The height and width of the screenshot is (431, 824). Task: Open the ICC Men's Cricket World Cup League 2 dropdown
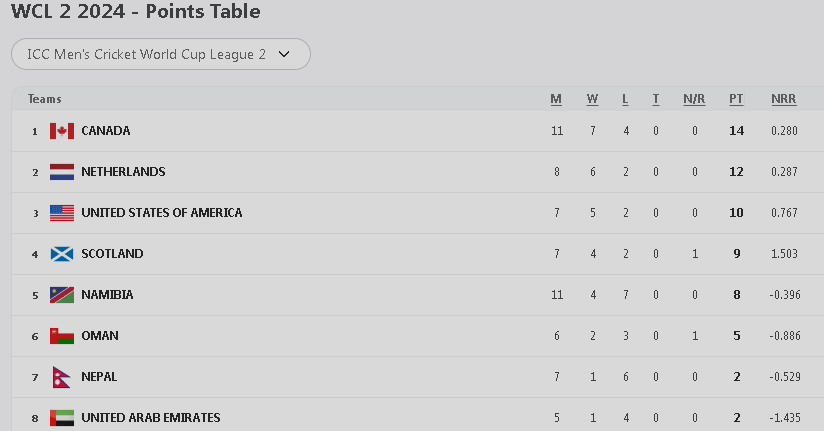[x=160, y=54]
